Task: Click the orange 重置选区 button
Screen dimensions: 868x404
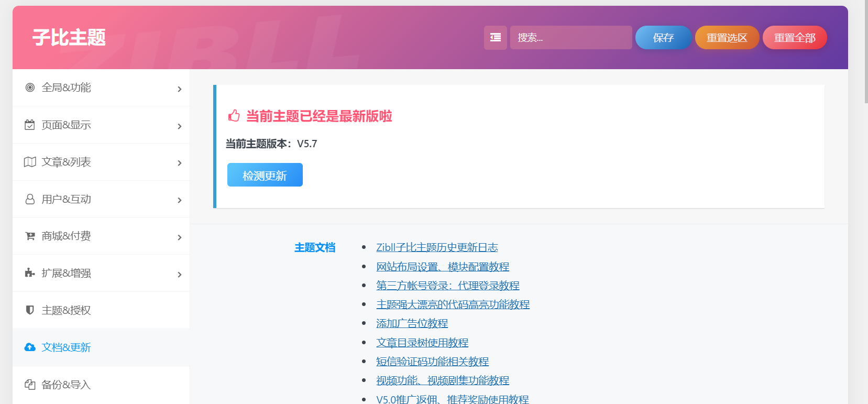Action: coord(727,38)
